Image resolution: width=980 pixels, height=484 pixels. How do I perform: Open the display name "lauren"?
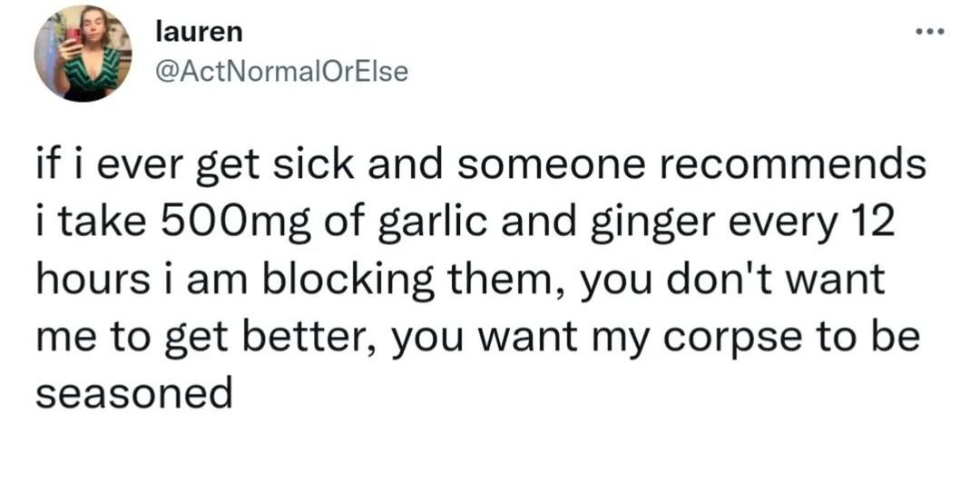(199, 33)
